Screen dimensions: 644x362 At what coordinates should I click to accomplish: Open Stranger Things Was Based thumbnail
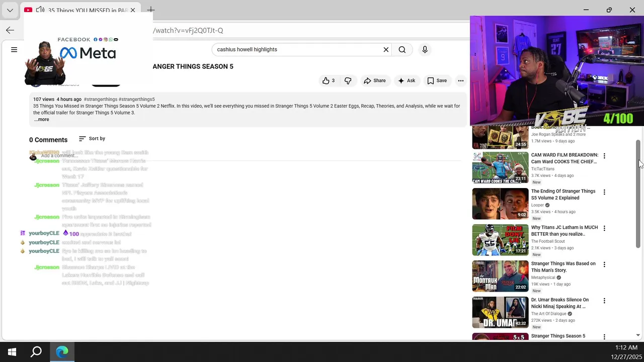[x=500, y=276]
